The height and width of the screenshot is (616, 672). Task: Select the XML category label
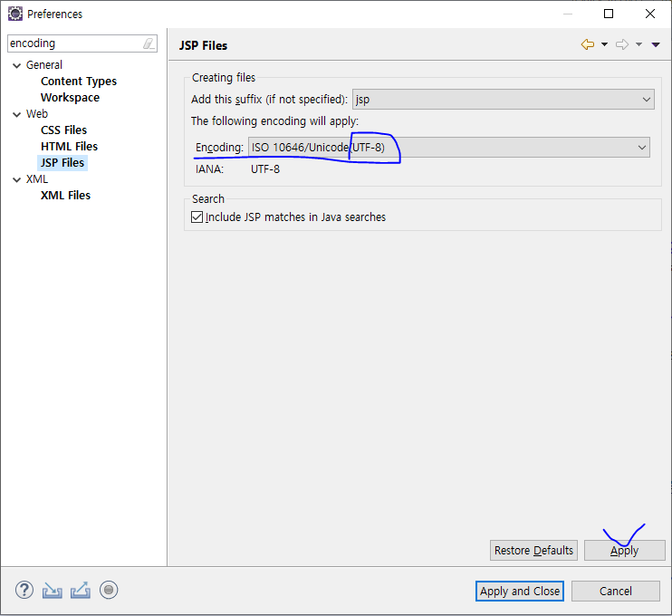pos(37,178)
